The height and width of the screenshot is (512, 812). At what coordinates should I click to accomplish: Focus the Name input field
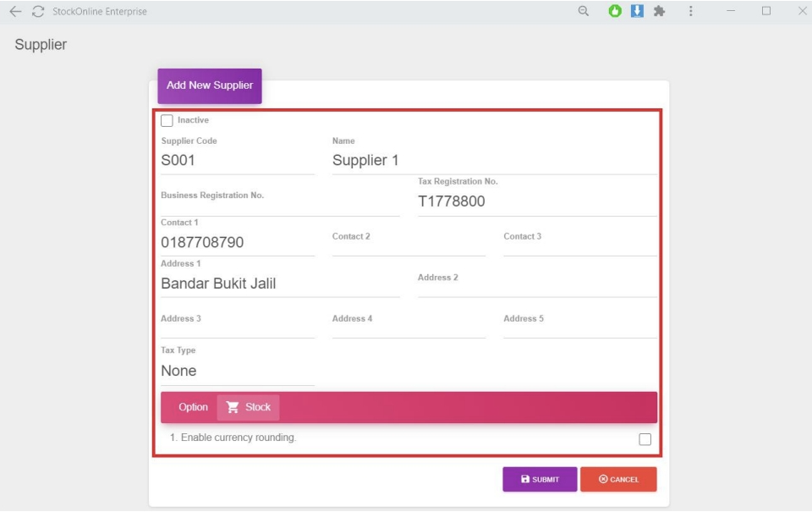[494, 160]
